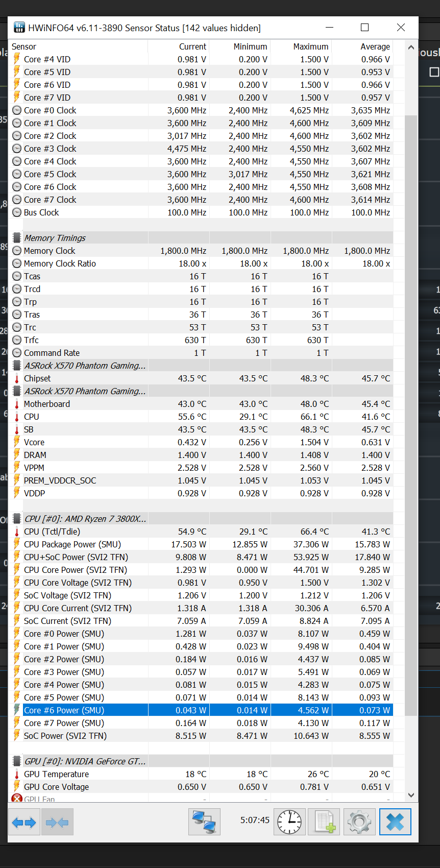Close sensors with the blue X button
This screenshot has width=440, height=868.
pos(395,822)
